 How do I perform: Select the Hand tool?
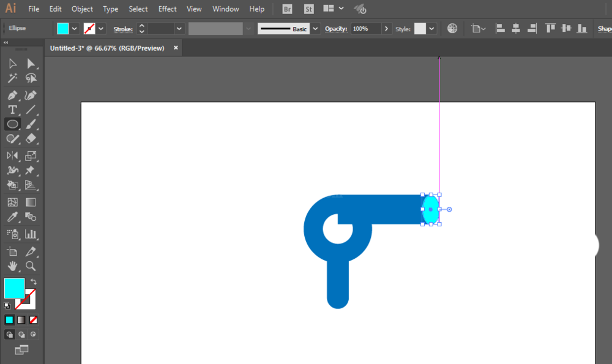coord(12,266)
